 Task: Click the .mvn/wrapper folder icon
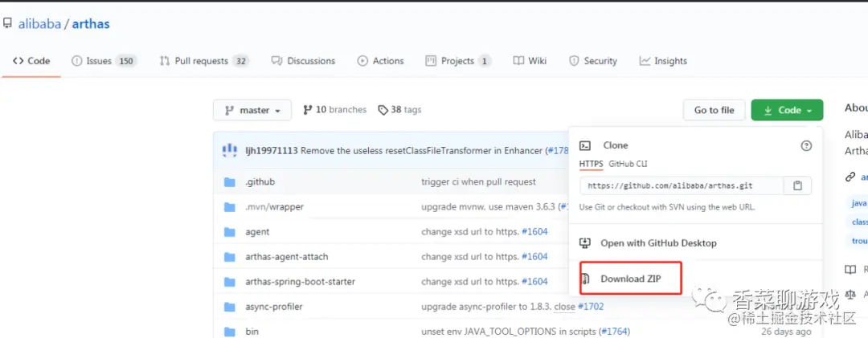click(230, 207)
